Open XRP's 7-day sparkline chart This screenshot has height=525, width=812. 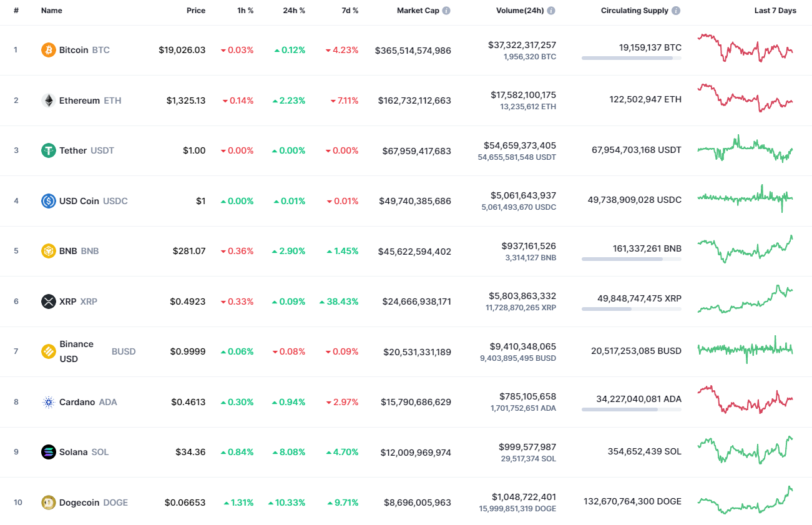pos(745,298)
